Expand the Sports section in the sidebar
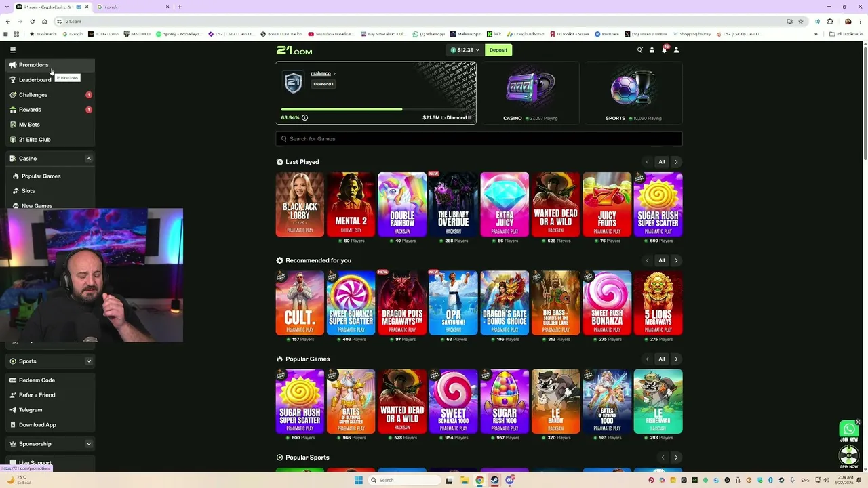The height and width of the screenshot is (488, 868). 88,361
